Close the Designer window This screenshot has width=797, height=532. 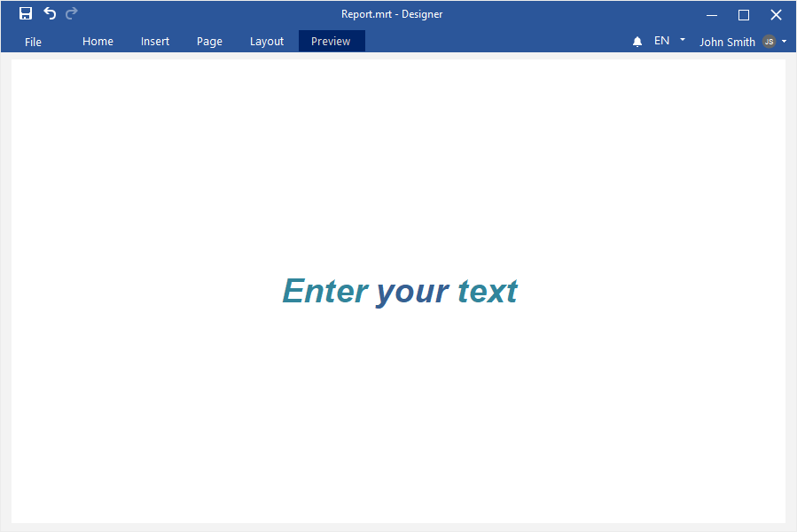776,14
